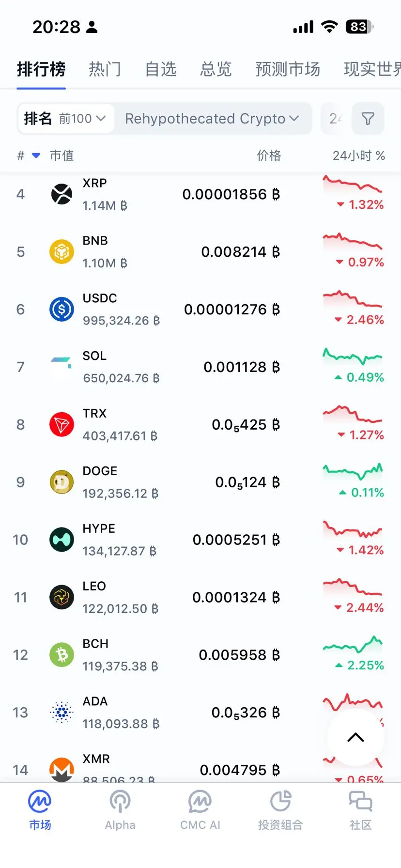This screenshot has width=401, height=868.
Task: Switch to the 热门 tab
Action: [105, 69]
